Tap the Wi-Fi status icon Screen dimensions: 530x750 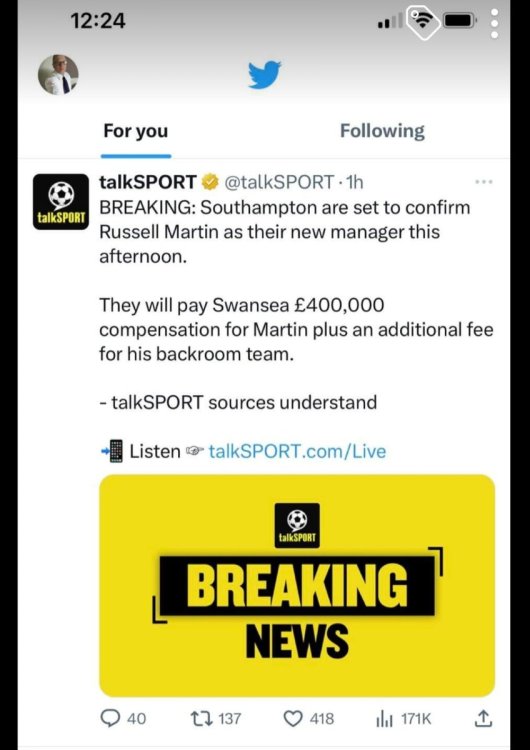423,21
